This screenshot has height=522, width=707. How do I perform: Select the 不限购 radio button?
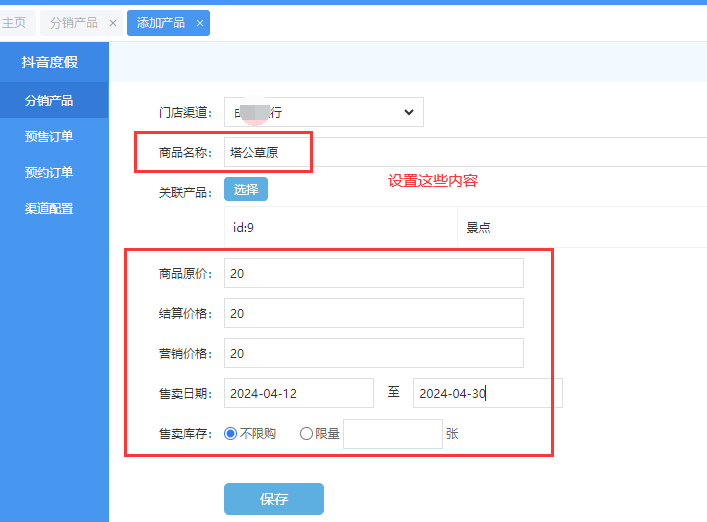[231, 434]
